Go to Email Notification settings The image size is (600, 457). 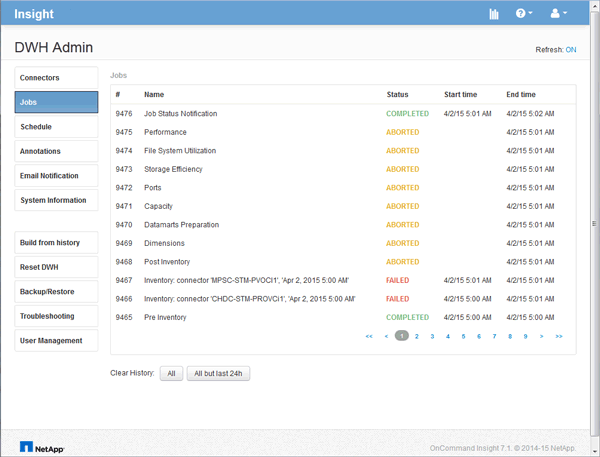pos(56,176)
